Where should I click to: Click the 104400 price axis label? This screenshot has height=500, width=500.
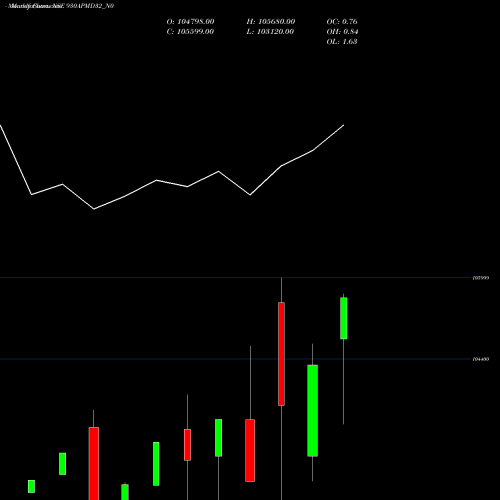point(481,359)
